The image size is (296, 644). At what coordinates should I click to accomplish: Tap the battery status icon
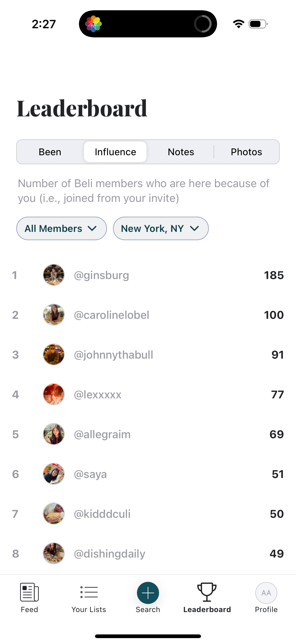(x=258, y=24)
